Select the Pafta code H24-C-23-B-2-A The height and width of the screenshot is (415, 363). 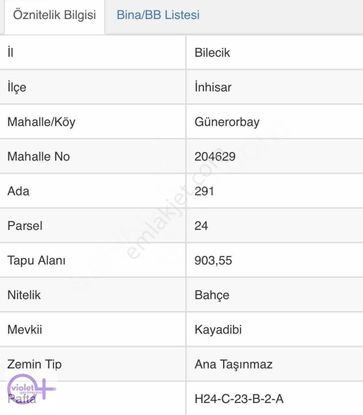tap(239, 399)
